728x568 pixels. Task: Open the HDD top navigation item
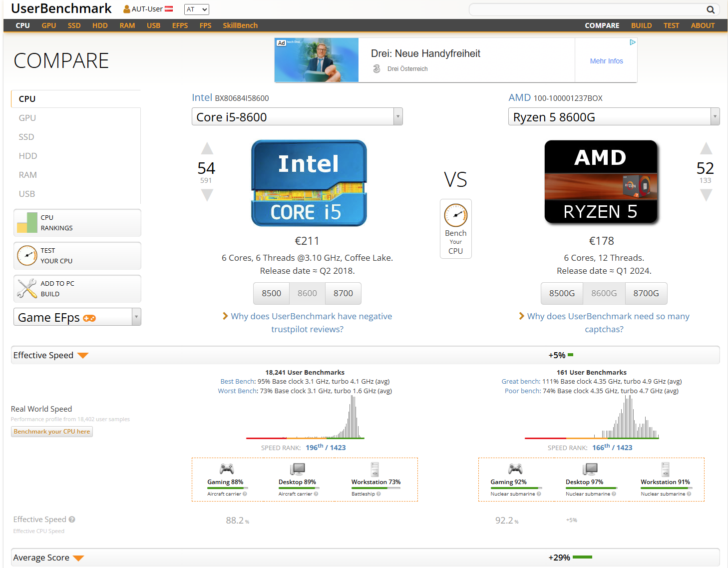pyautogui.click(x=100, y=25)
